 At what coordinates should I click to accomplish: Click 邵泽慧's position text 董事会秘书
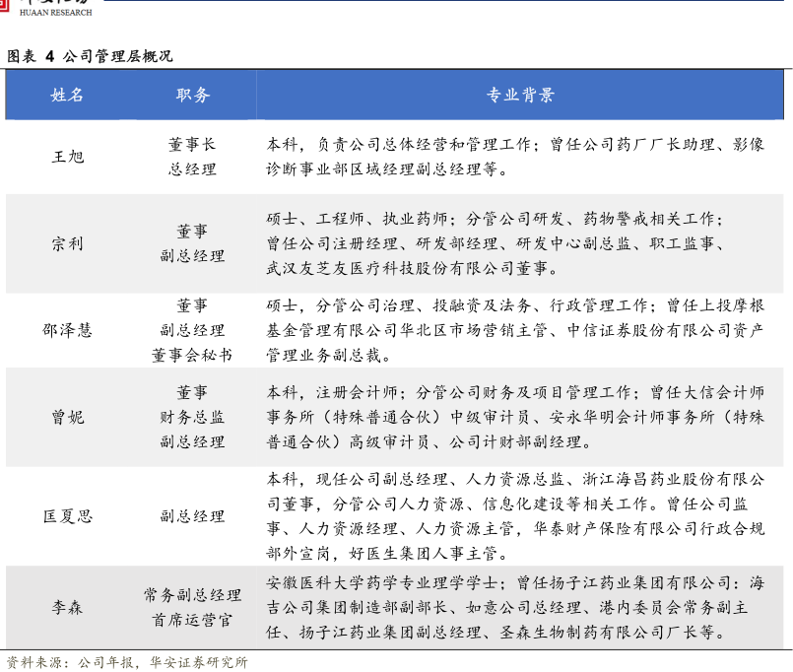point(193,355)
